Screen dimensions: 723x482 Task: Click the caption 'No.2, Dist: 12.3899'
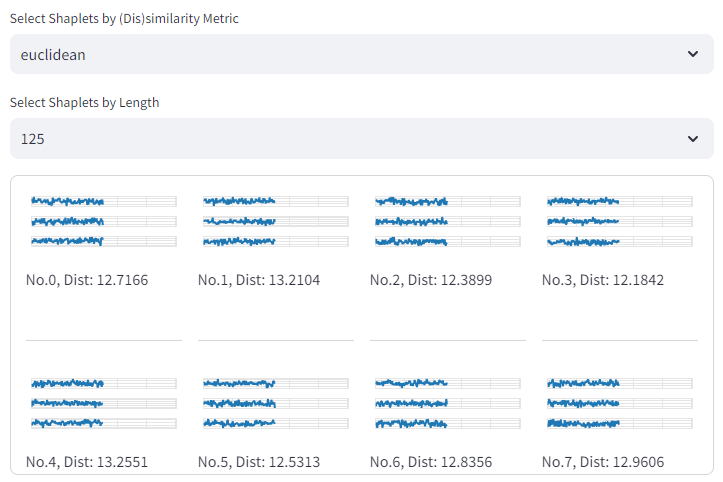431,280
